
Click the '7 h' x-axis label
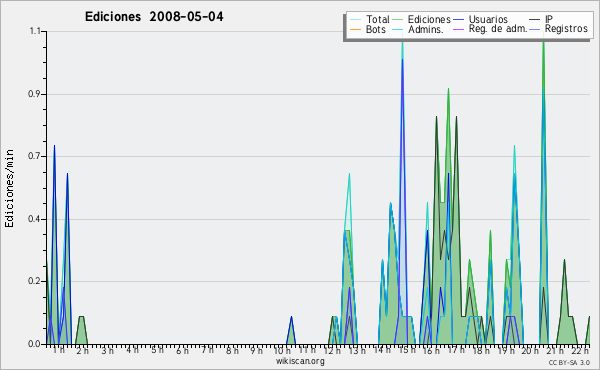[207, 350]
